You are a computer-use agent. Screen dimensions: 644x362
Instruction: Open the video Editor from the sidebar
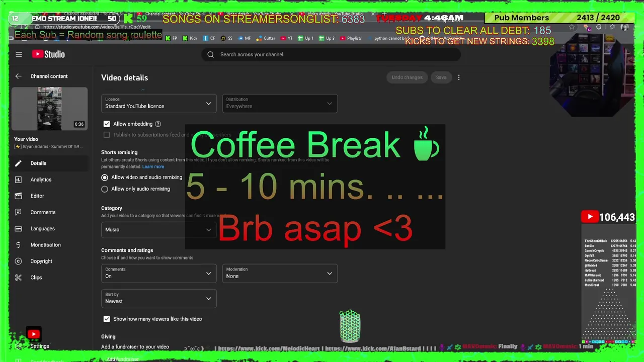click(37, 196)
